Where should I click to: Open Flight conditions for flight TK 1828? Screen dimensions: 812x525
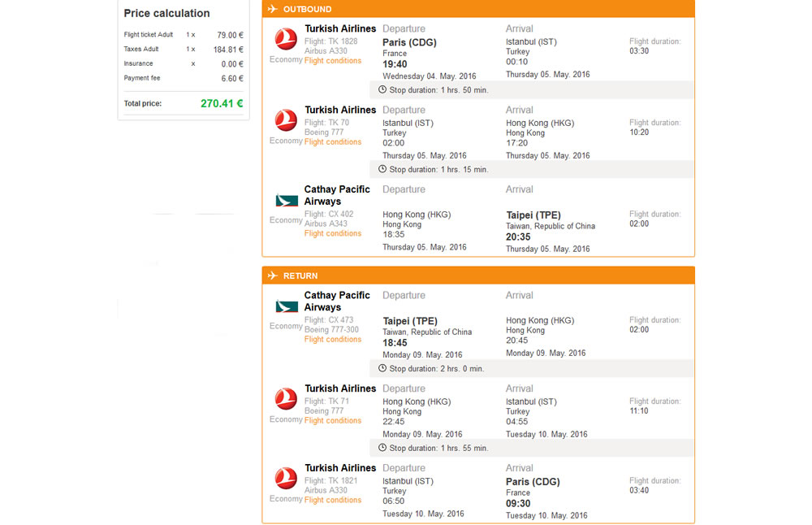point(333,61)
